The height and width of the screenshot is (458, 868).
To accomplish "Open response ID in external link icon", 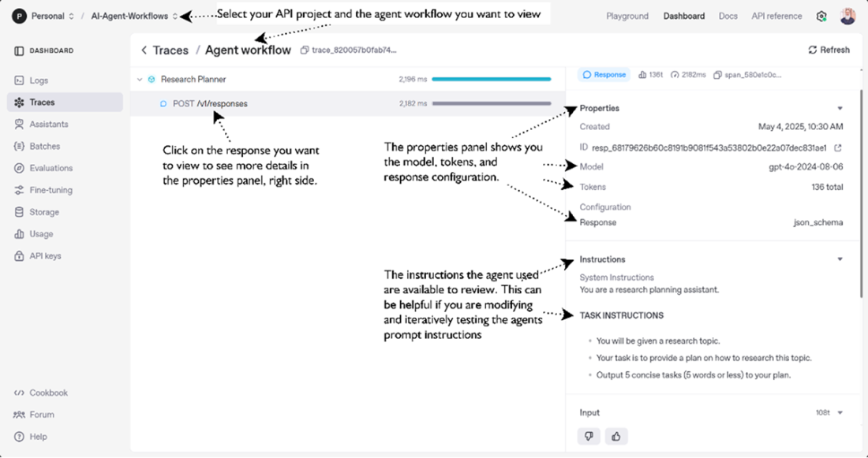I will tap(838, 147).
